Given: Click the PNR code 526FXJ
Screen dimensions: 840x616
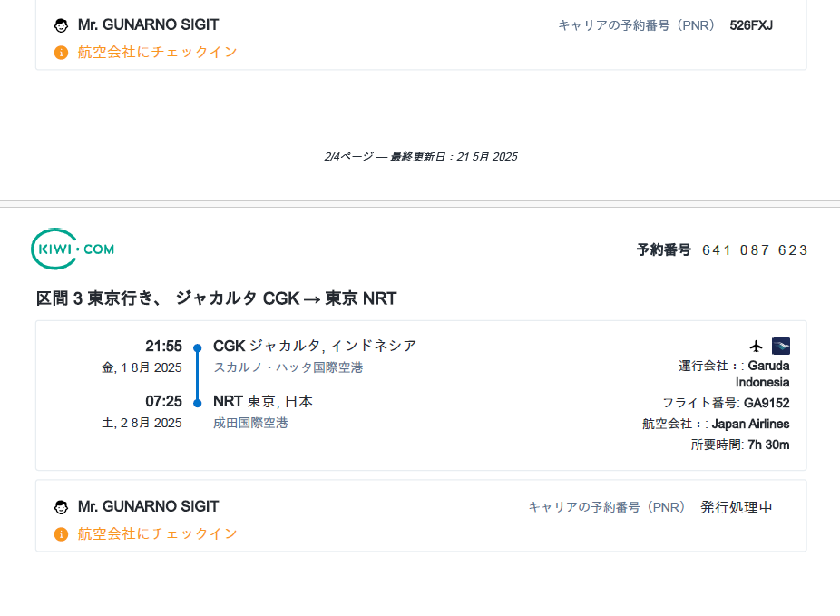Looking at the screenshot, I should tap(751, 25).
